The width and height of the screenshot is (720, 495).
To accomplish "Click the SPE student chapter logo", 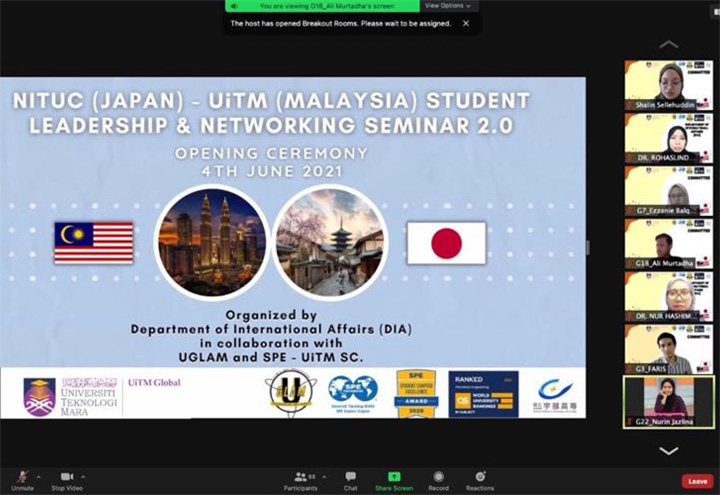I will (x=353, y=394).
